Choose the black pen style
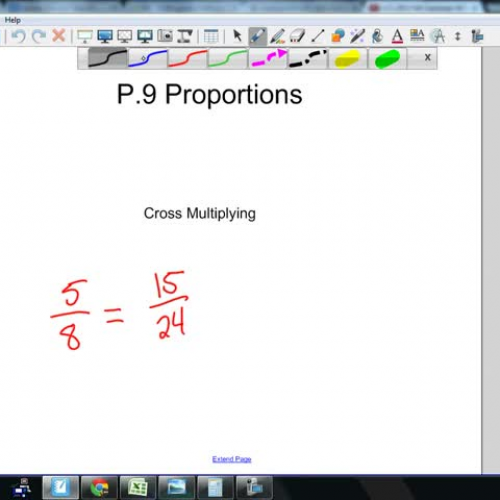The image size is (500, 500). (107, 58)
